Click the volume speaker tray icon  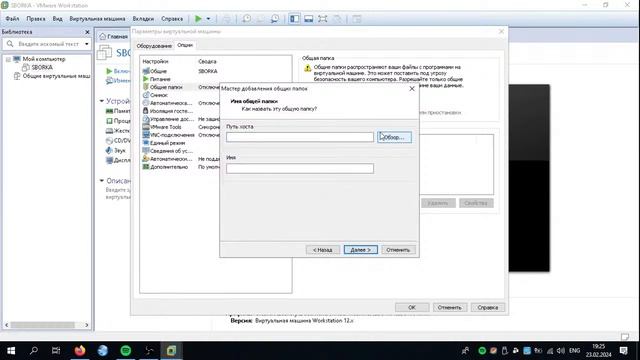pyautogui.click(x=561, y=351)
